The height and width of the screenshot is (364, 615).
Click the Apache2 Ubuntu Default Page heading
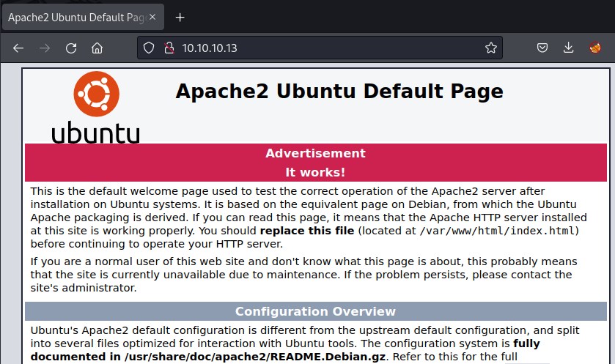coord(339,92)
